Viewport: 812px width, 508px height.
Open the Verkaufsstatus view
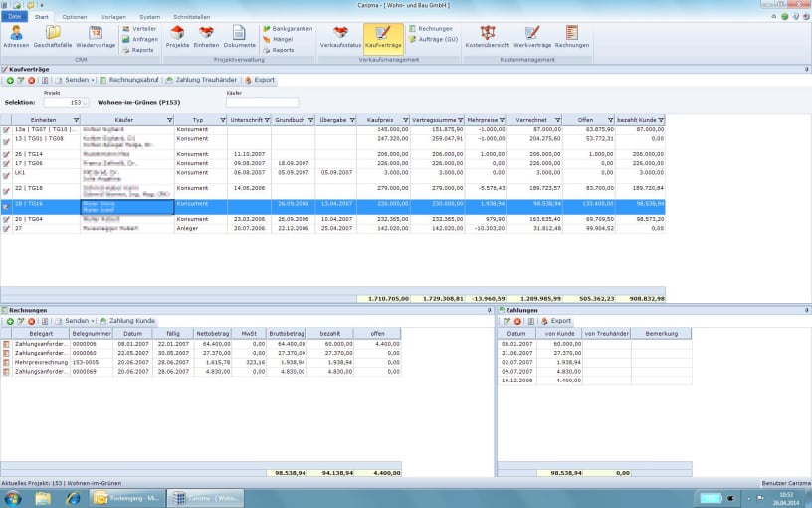(x=340, y=37)
